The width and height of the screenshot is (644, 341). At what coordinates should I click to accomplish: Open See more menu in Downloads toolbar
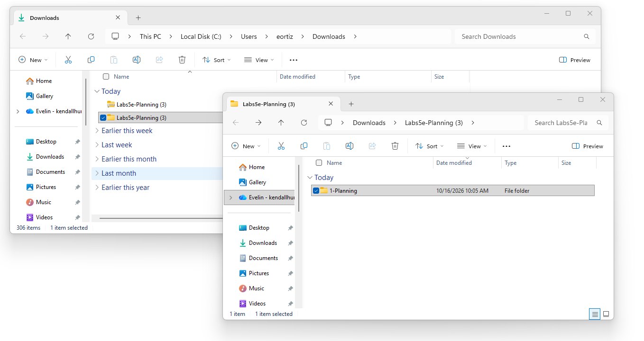[293, 60]
